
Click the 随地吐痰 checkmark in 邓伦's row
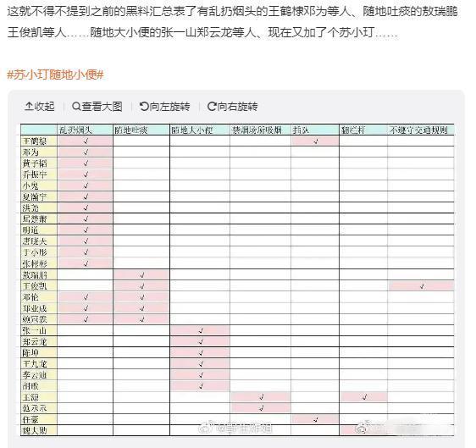tap(142, 297)
